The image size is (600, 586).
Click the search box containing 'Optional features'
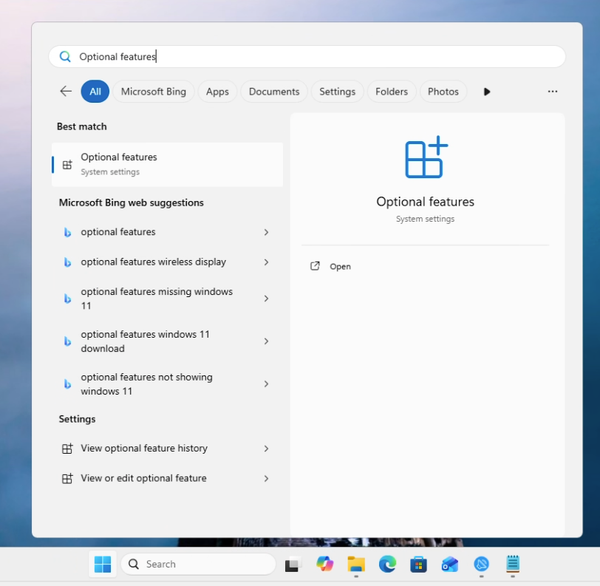[x=307, y=57]
